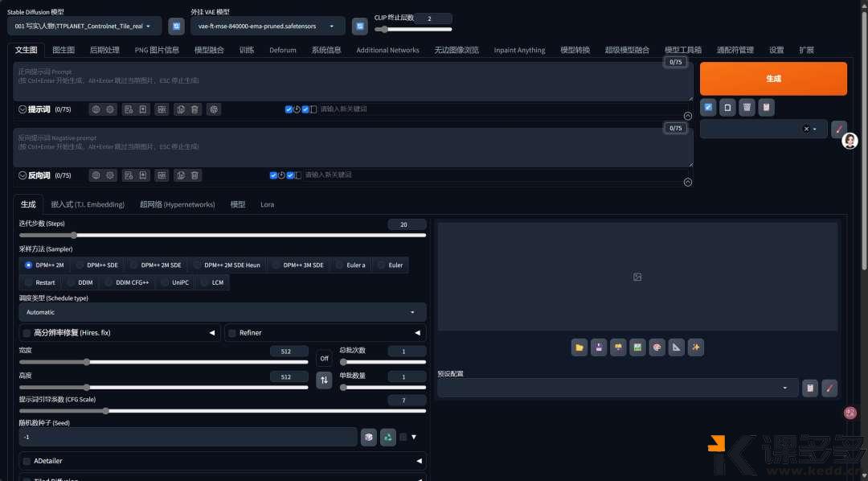Image resolution: width=868 pixels, height=481 pixels.
Task: Click the 迭代步数 (Steps) slider
Action: pos(222,236)
